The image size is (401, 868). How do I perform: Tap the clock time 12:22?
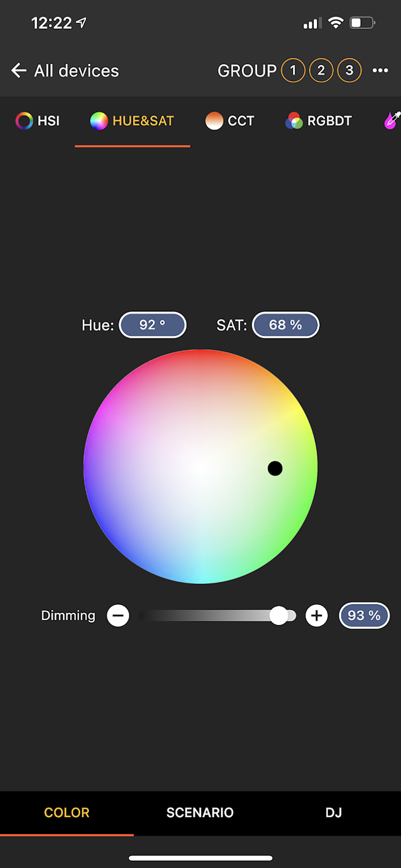click(52, 23)
